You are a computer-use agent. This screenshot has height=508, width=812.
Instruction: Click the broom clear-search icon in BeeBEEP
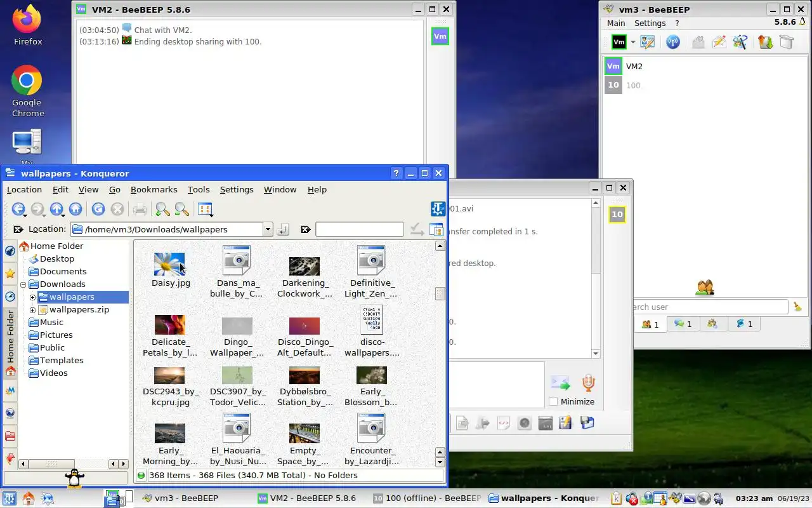(797, 307)
